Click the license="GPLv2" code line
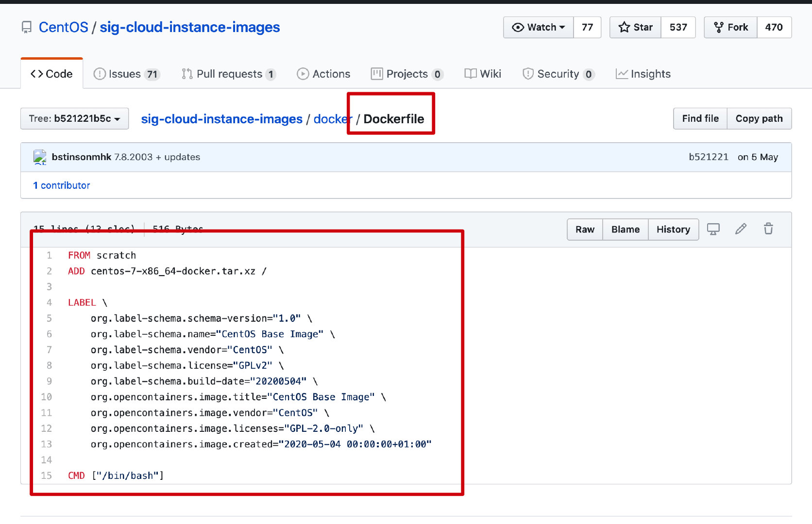The height and width of the screenshot is (524, 812). tap(187, 365)
